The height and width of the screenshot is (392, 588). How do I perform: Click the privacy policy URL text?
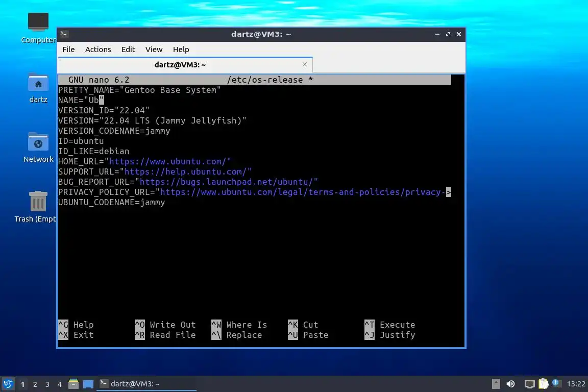click(302, 192)
